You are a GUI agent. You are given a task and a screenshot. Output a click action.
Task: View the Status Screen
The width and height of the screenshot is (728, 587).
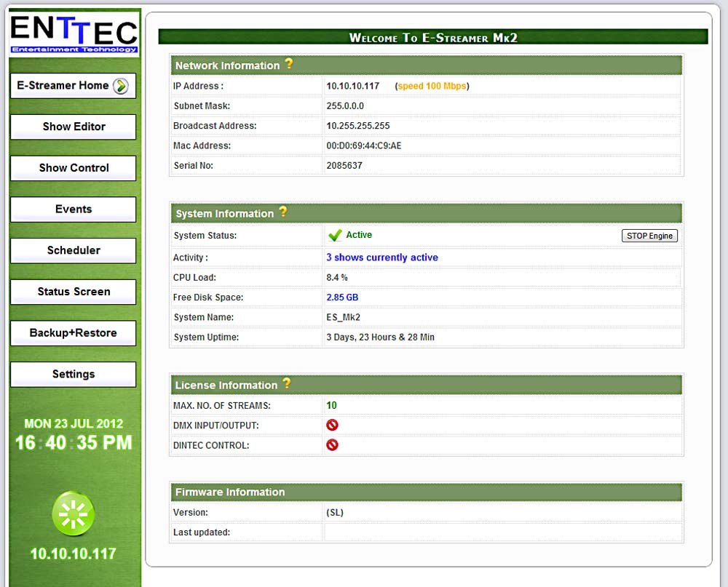[x=74, y=292]
